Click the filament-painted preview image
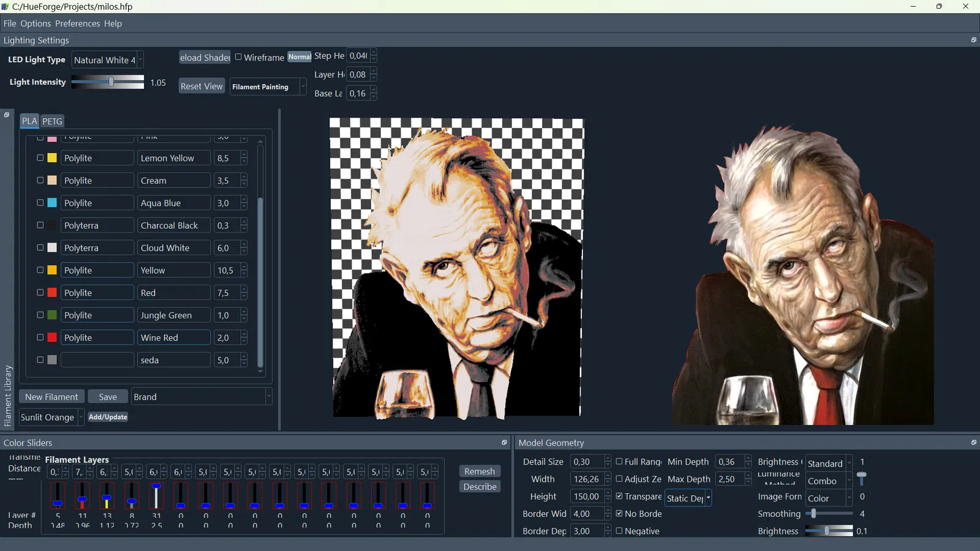The height and width of the screenshot is (551, 980). click(x=457, y=268)
